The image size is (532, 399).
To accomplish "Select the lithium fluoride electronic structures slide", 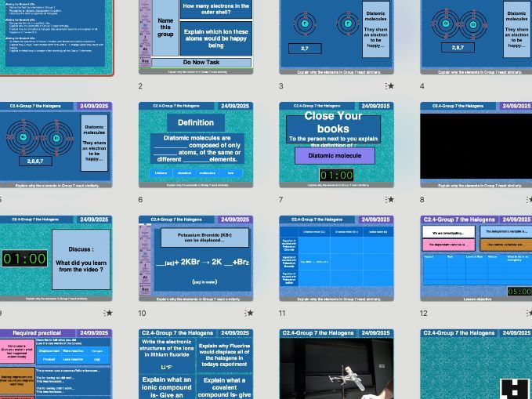I will tap(196, 365).
